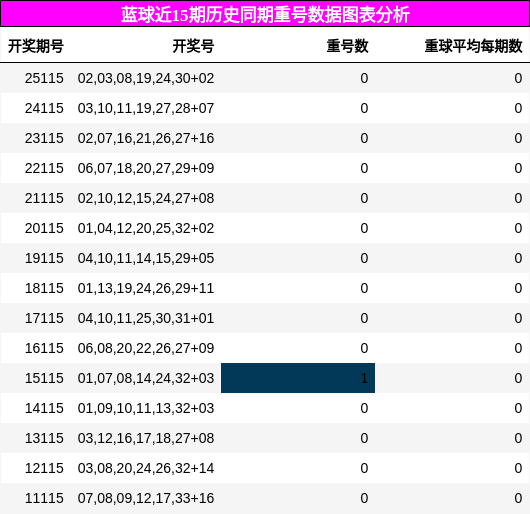Select period number 15115

click(44, 378)
